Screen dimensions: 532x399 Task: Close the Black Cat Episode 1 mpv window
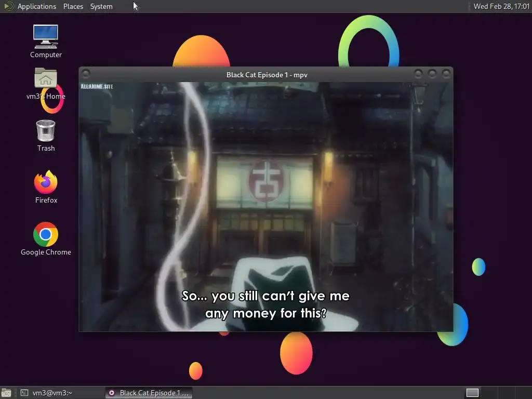446,74
